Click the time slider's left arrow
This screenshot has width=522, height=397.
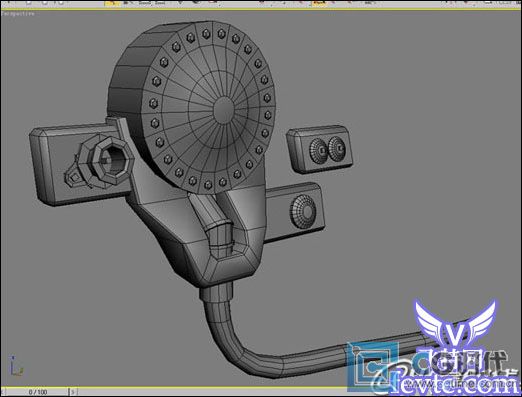click(x=3, y=392)
